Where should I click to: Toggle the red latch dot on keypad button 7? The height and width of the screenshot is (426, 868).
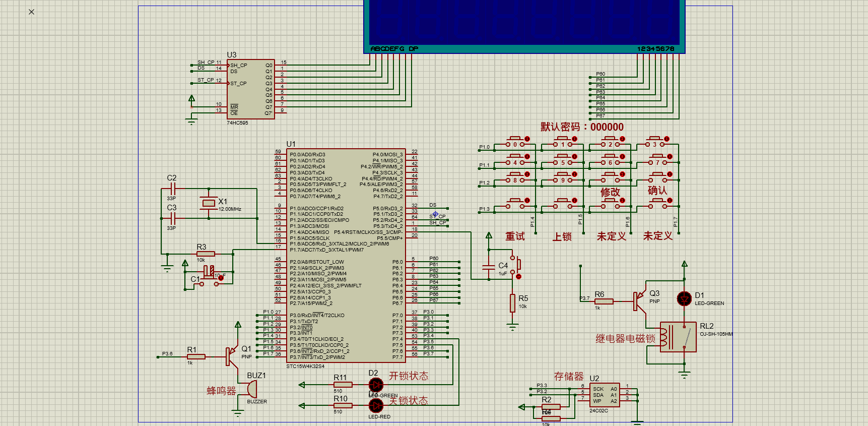(670, 157)
